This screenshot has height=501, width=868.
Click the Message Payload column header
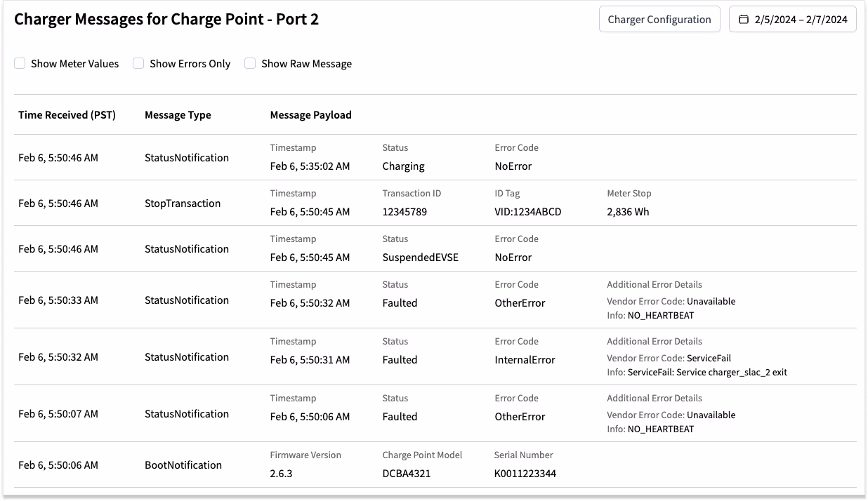click(x=310, y=114)
